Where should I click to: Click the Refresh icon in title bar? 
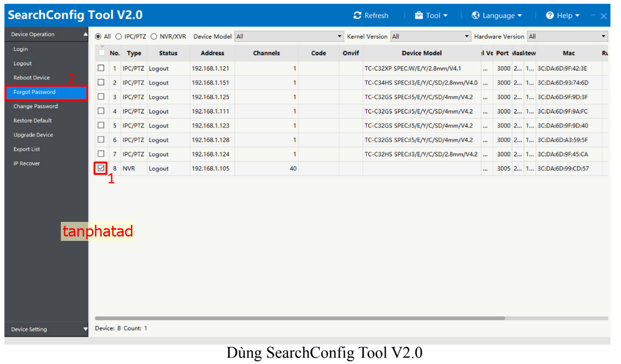[x=358, y=16]
